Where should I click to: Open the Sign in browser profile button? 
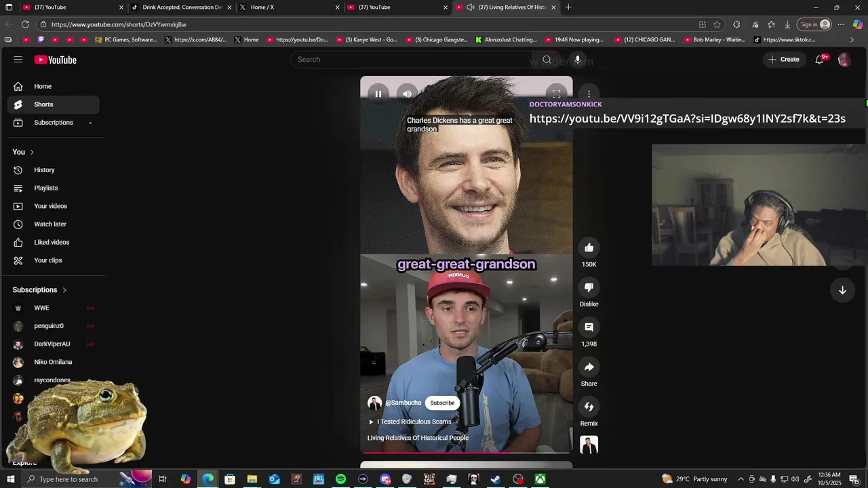(814, 24)
